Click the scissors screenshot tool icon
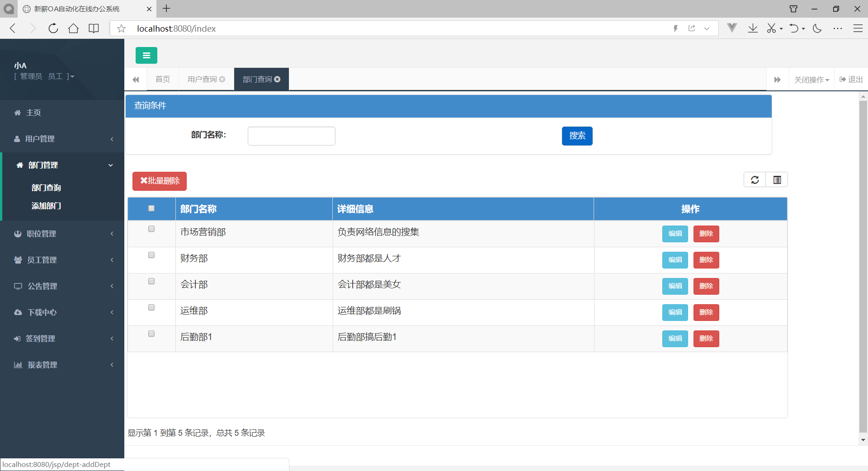Viewport: 868px width, 471px height. (x=771, y=28)
